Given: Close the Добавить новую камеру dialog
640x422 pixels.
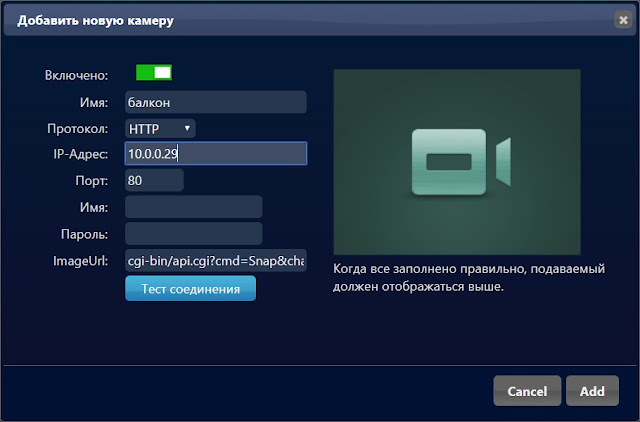Looking at the screenshot, I should (623, 20).
